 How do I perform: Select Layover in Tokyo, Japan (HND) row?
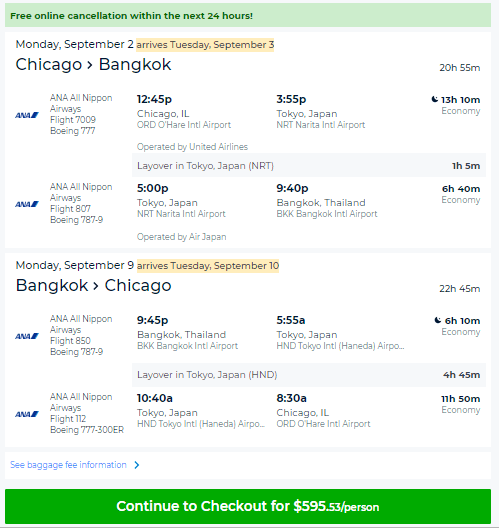pyautogui.click(x=309, y=375)
